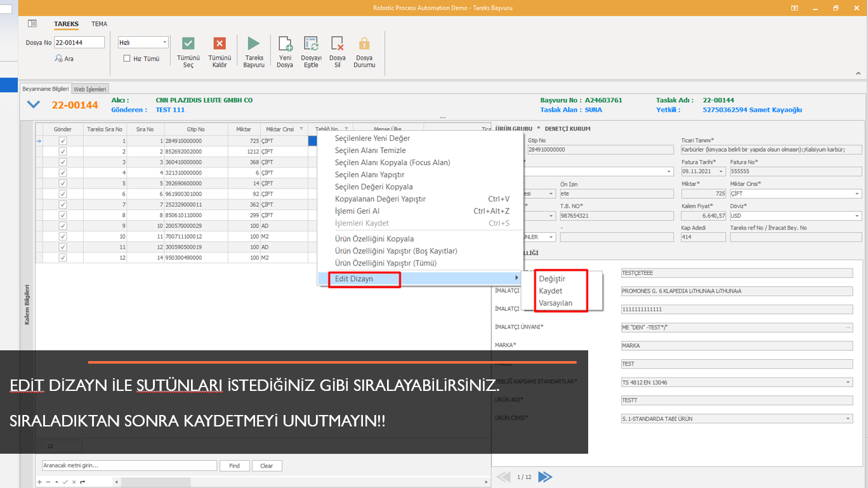This screenshot has height=488, width=868.
Task: Open the Hızlı speed dropdown
Action: 165,43
